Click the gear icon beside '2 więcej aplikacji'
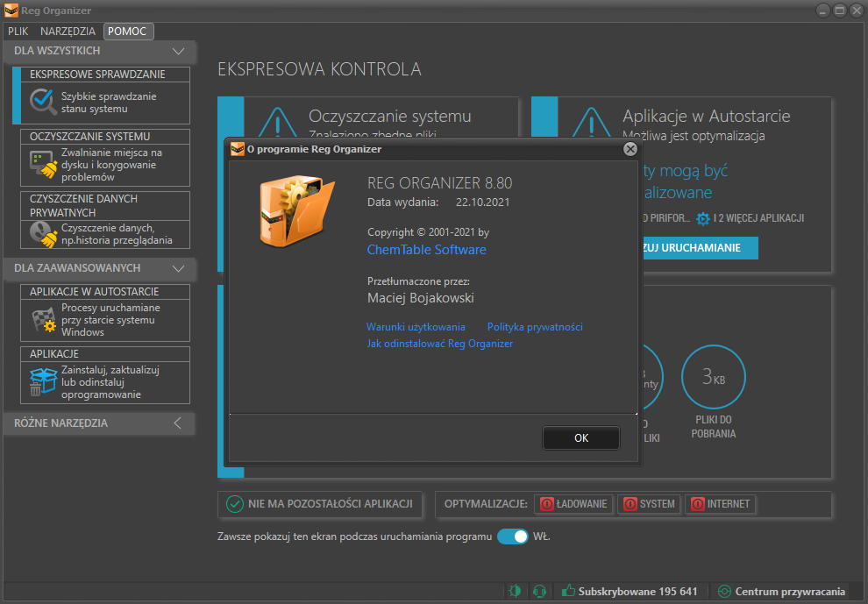Screen dimensions: 868x604 (x=702, y=218)
